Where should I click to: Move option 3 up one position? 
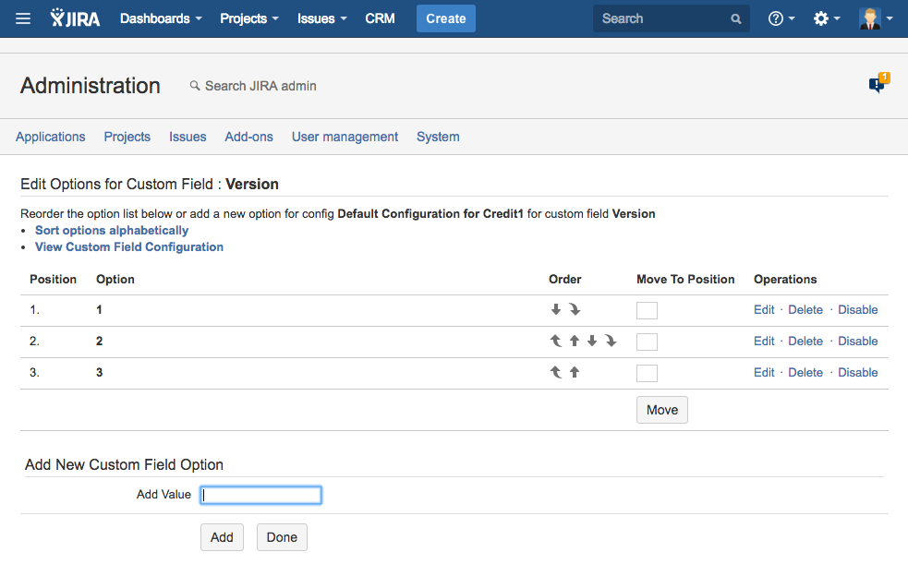point(575,373)
